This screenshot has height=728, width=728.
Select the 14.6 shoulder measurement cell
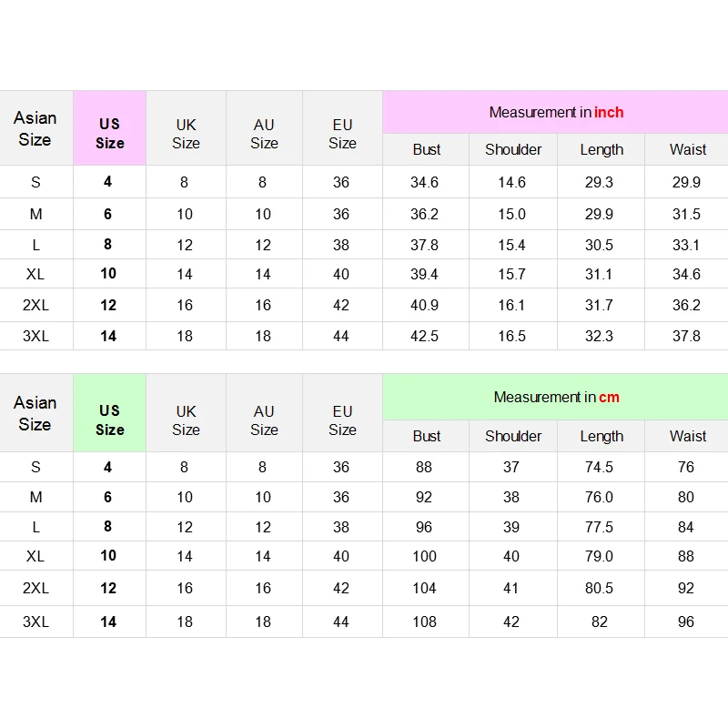512,182
